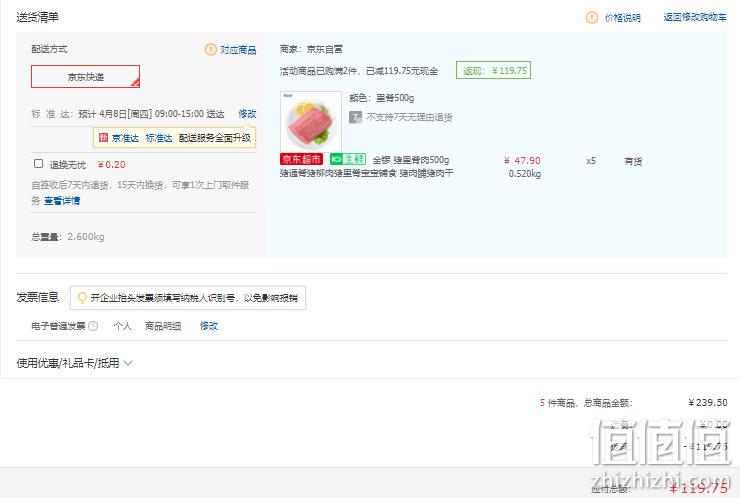Click the green 生鲜 badge
The height and width of the screenshot is (498, 740).
pyautogui.click(x=348, y=159)
